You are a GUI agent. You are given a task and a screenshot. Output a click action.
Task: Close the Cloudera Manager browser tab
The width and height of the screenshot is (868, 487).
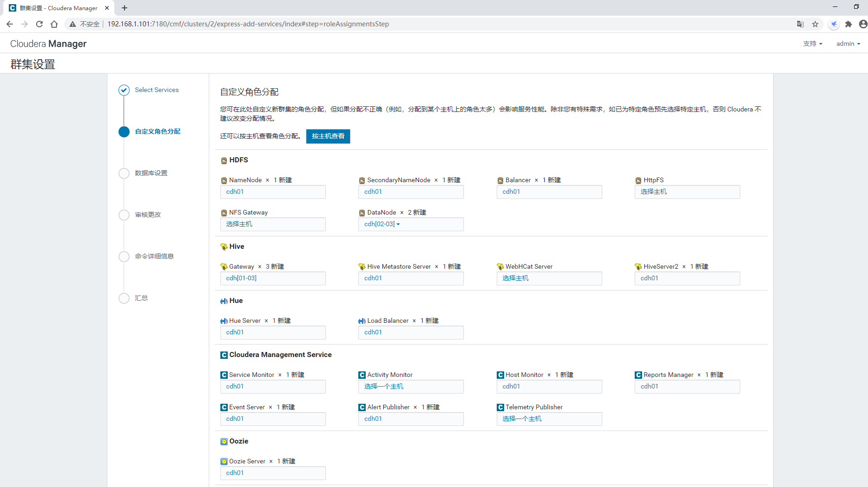(107, 8)
